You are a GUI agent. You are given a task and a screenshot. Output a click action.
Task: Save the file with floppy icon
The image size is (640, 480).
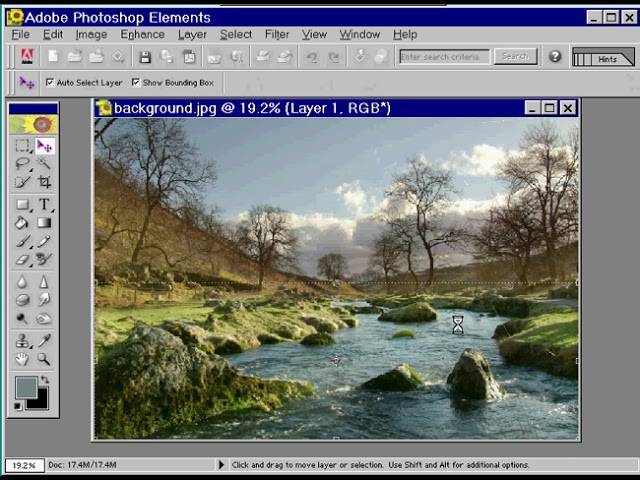pyautogui.click(x=145, y=57)
